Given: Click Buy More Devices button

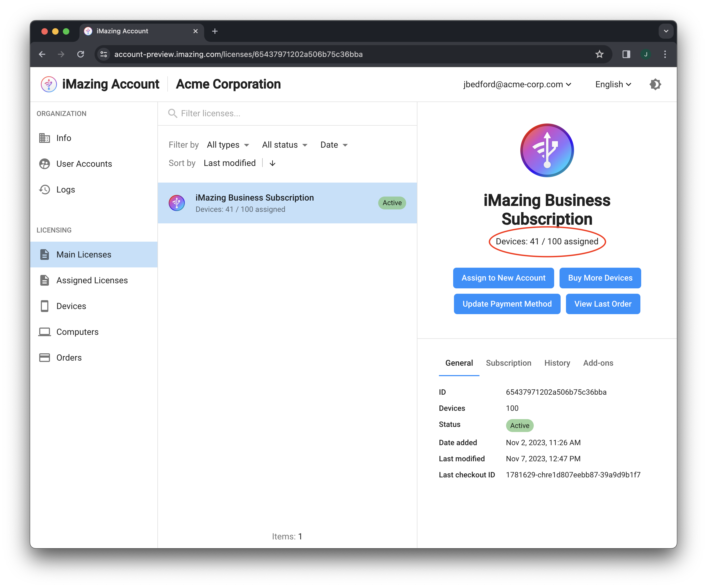Looking at the screenshot, I should click(x=600, y=278).
